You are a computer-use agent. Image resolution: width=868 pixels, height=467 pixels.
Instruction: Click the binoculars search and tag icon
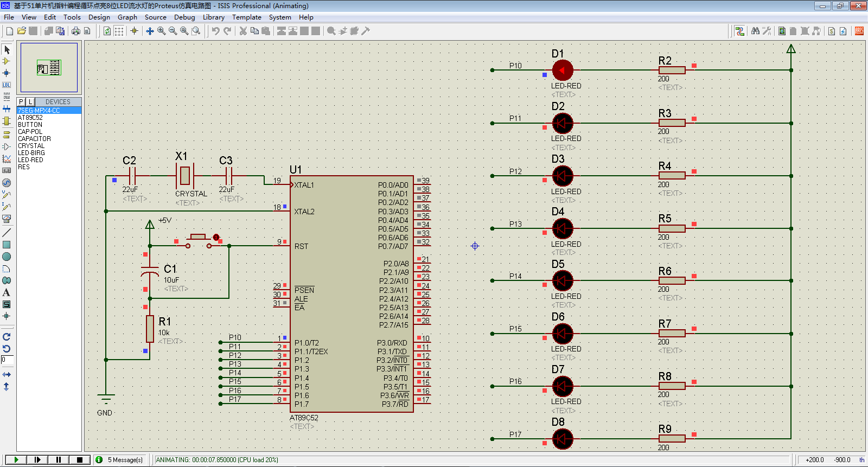[755, 31]
